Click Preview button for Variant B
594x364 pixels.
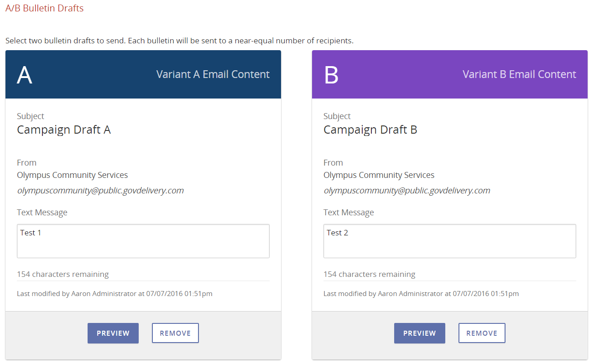tap(419, 333)
